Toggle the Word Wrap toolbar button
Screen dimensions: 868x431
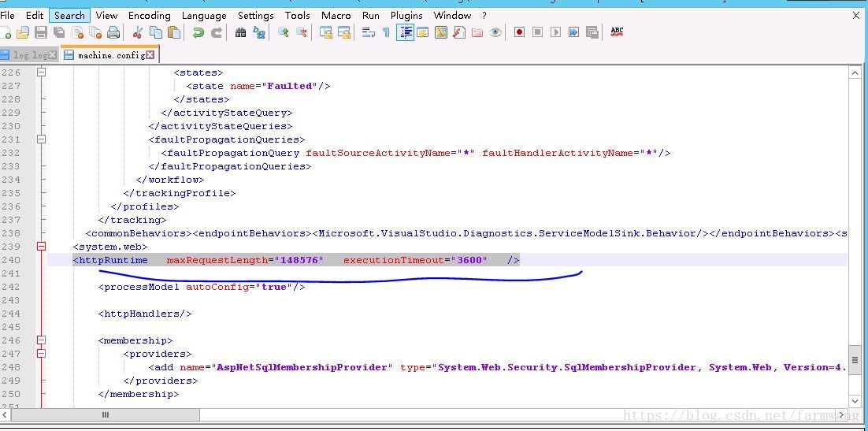368,32
